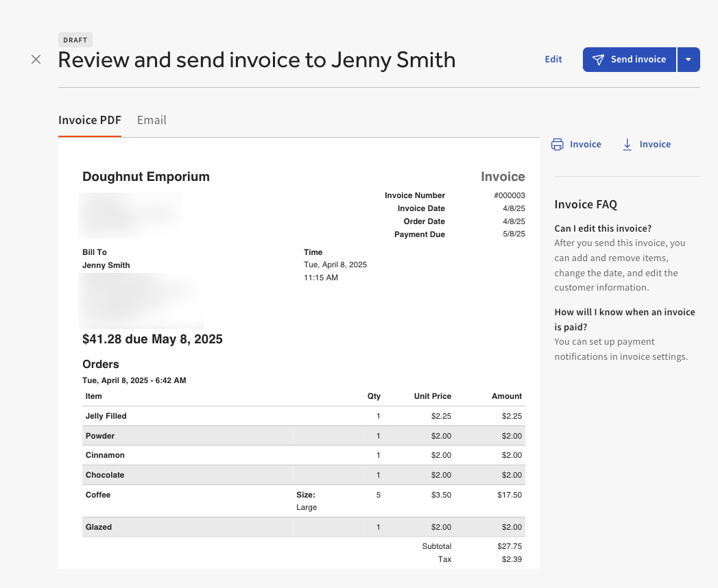Click the Edit link

(553, 59)
